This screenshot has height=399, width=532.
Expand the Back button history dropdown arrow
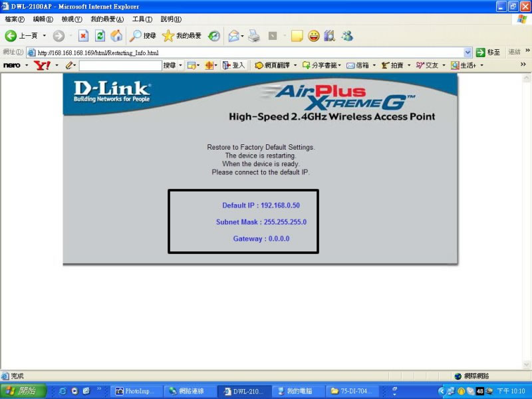44,36
